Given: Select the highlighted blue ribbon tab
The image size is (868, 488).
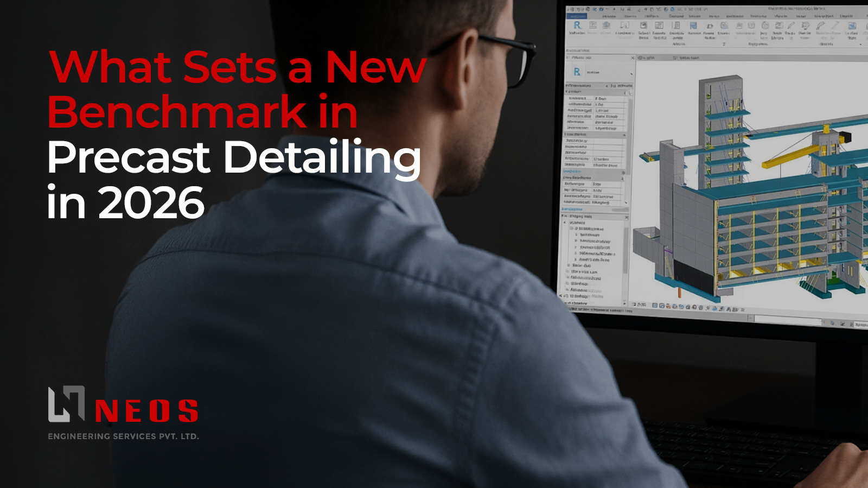Looking at the screenshot, I should pos(577,16).
